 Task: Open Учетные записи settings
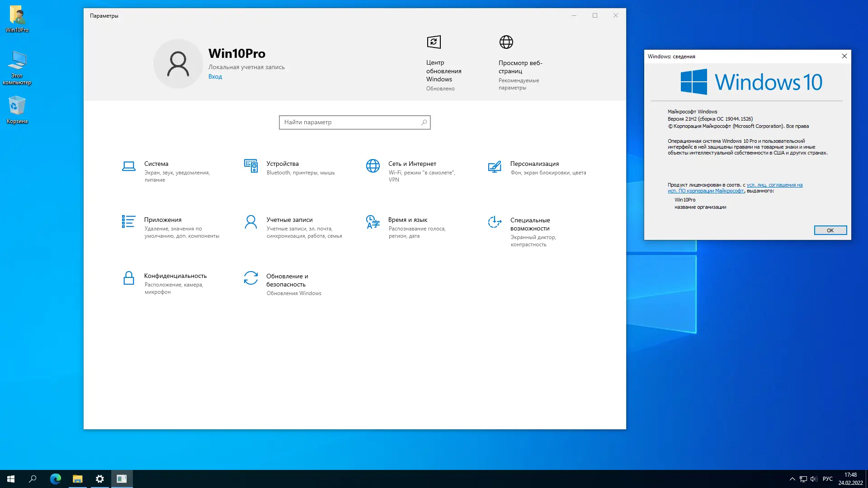click(x=289, y=220)
